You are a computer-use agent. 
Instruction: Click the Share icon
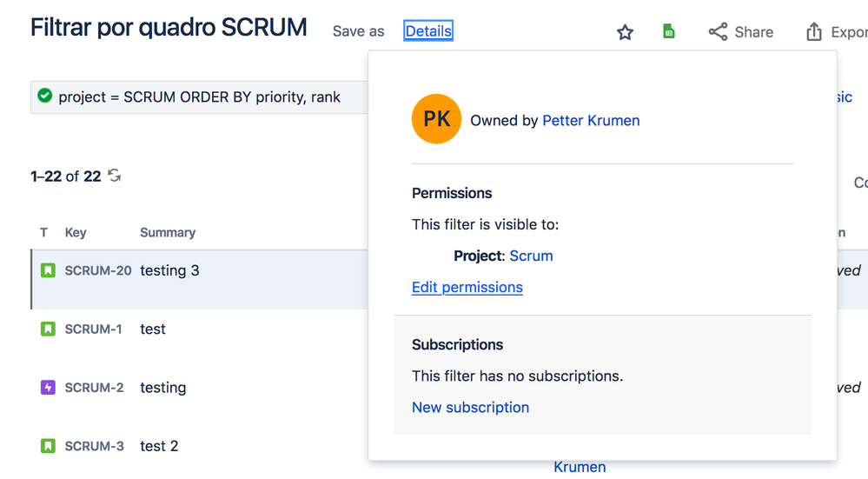(718, 32)
